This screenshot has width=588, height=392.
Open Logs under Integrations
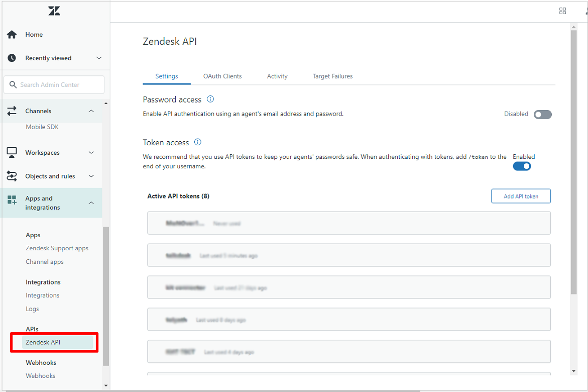(32, 309)
